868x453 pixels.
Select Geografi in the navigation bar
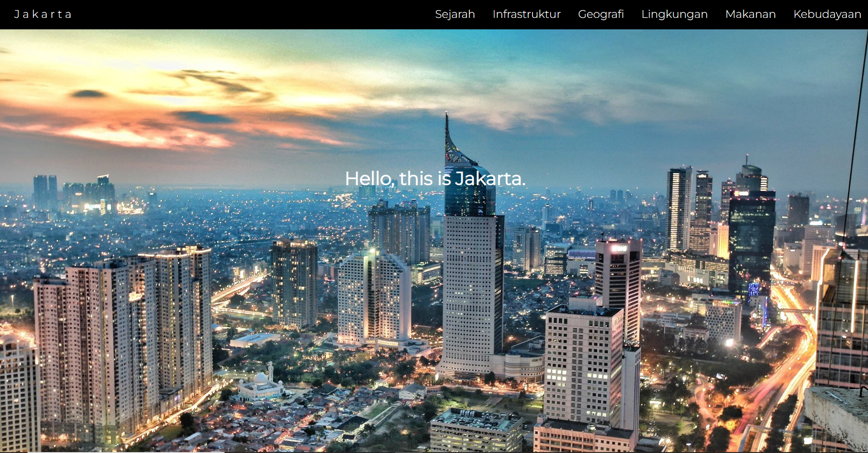(x=601, y=14)
